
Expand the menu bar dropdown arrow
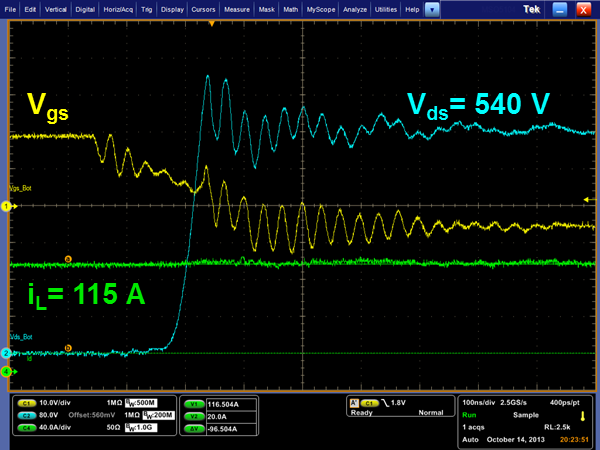(431, 8)
